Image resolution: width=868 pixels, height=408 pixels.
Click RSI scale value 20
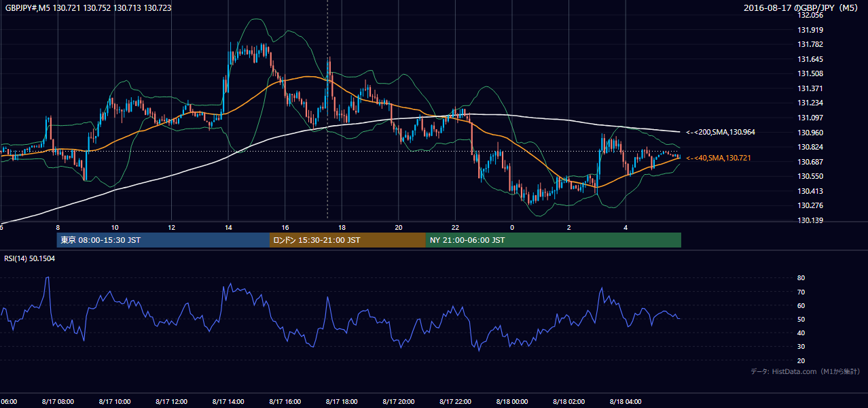[x=801, y=360]
